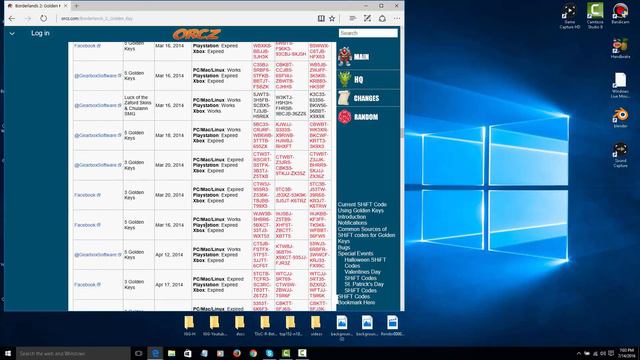Open Reading view book icon in Edge
Image resolution: width=640 pixels, height=360 pixels.
click(321, 18)
